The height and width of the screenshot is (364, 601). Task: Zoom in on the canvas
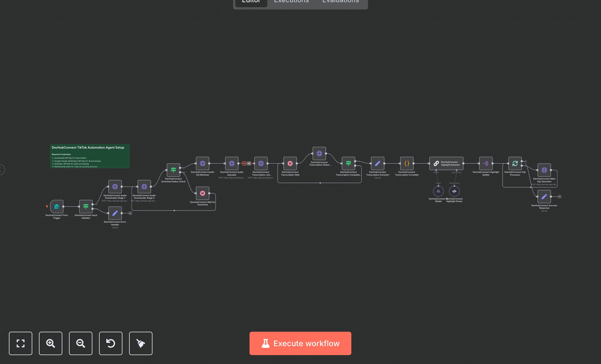point(51,343)
